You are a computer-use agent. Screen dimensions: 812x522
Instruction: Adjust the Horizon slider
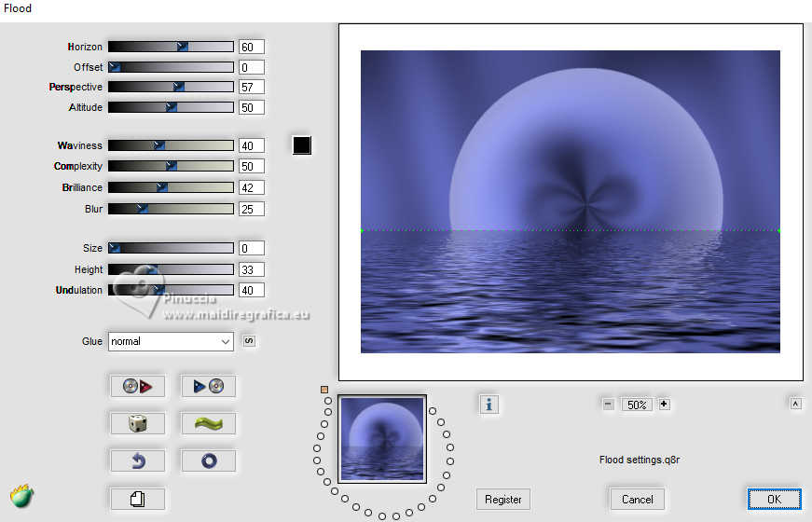click(x=171, y=47)
